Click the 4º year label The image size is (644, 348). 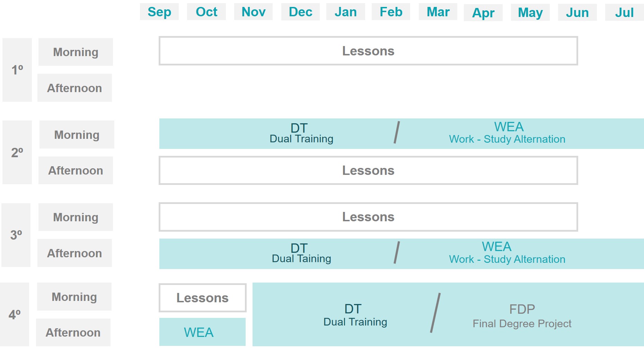click(15, 314)
